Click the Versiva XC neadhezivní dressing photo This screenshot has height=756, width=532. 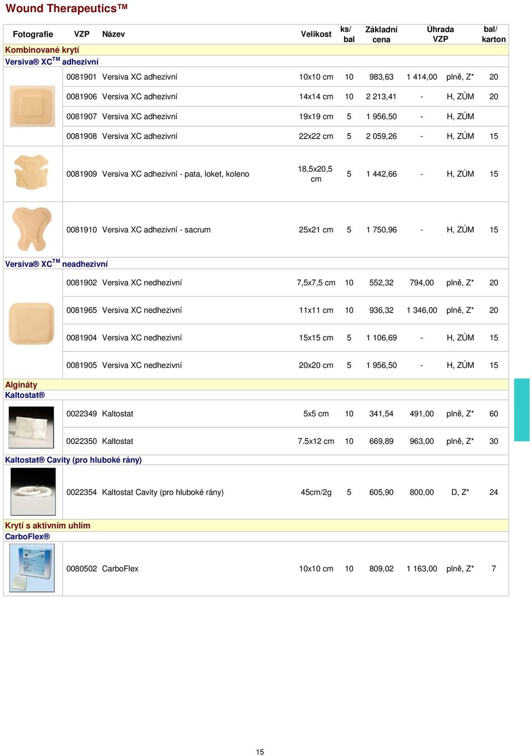point(32,324)
